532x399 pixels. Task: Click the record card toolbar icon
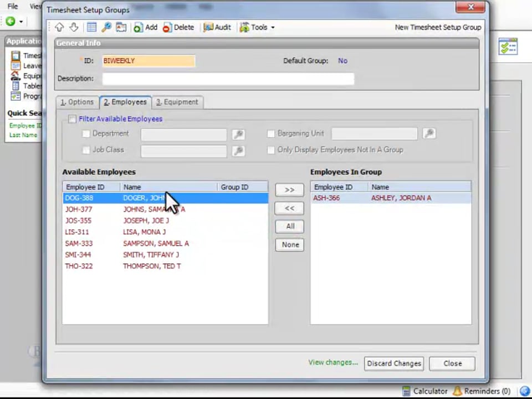pos(121,27)
